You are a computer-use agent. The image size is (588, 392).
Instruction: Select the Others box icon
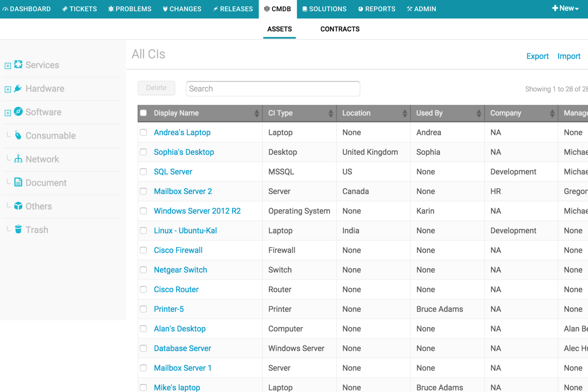18,206
